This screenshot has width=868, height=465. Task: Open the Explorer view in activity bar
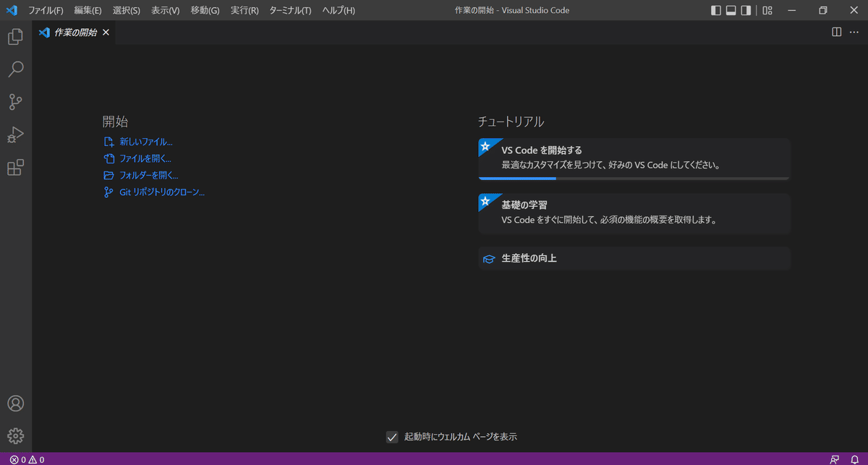pyautogui.click(x=15, y=36)
